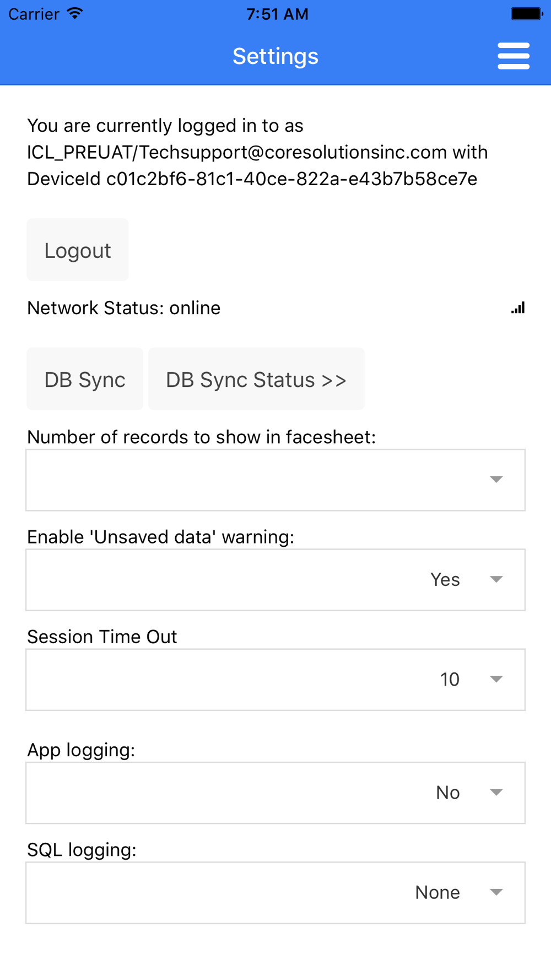Expand the Unsaved data warning arrow
The height and width of the screenshot is (980, 551).
(496, 579)
